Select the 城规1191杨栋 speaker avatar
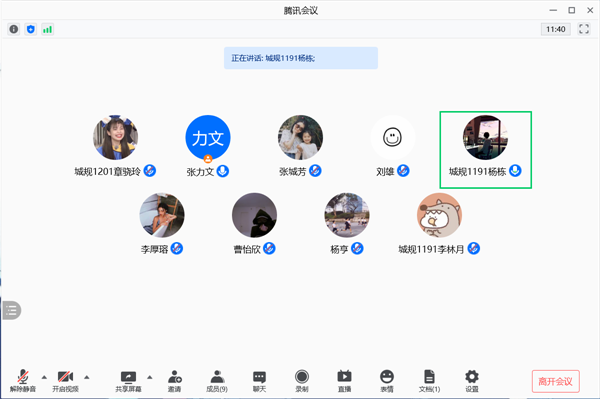 point(485,137)
